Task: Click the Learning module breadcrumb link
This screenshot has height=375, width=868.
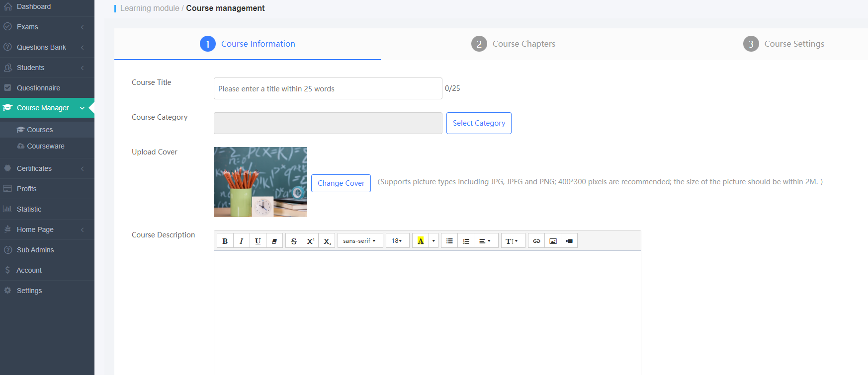Action: (150, 8)
